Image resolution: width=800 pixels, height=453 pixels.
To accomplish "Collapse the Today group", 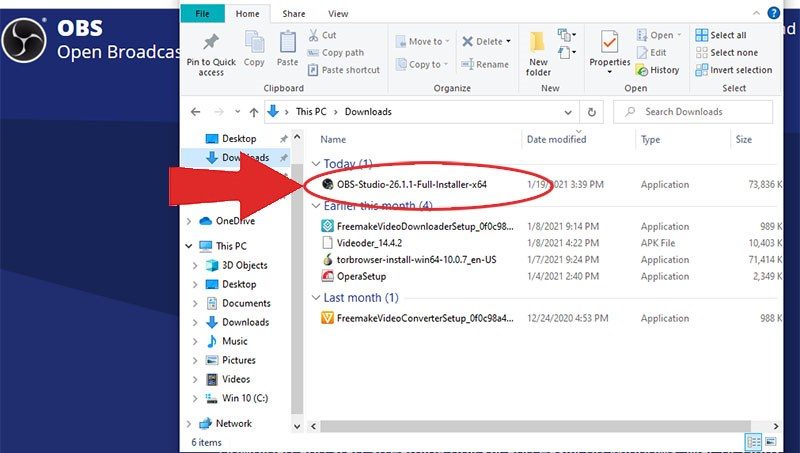I will point(316,164).
